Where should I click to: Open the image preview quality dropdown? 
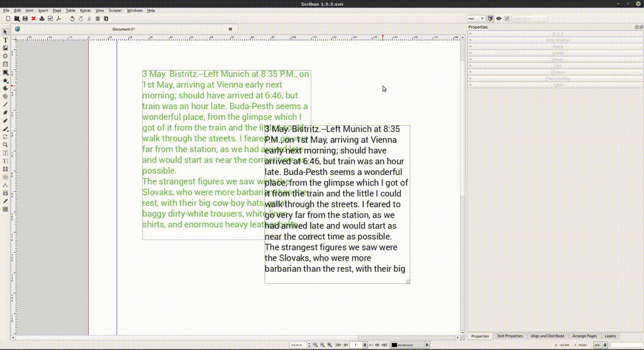(476, 19)
